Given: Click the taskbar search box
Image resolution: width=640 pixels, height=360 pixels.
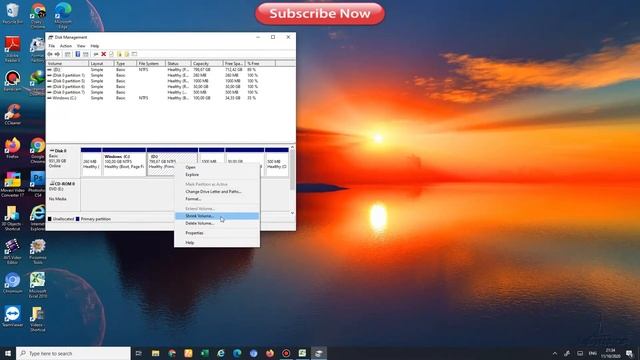Looking at the screenshot, I should coord(73,353).
